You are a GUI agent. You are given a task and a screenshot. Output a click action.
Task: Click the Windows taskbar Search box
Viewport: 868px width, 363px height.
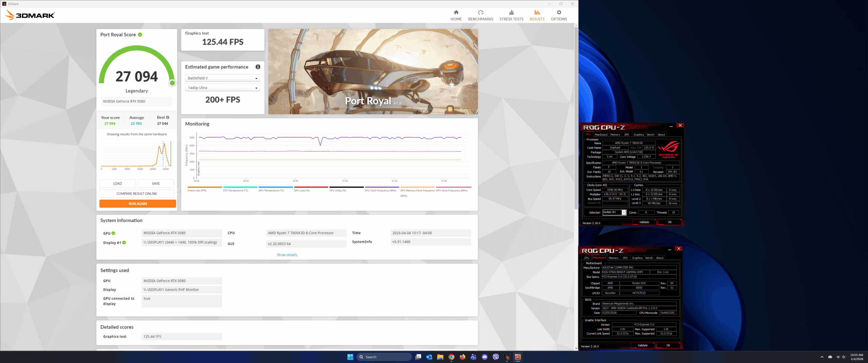[384, 357]
